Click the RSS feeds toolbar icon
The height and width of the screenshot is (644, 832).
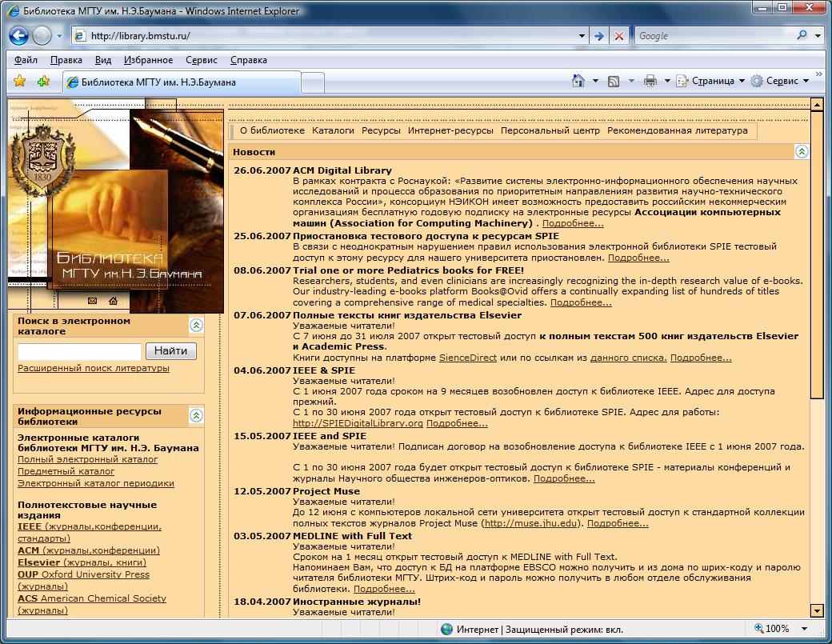(614, 81)
